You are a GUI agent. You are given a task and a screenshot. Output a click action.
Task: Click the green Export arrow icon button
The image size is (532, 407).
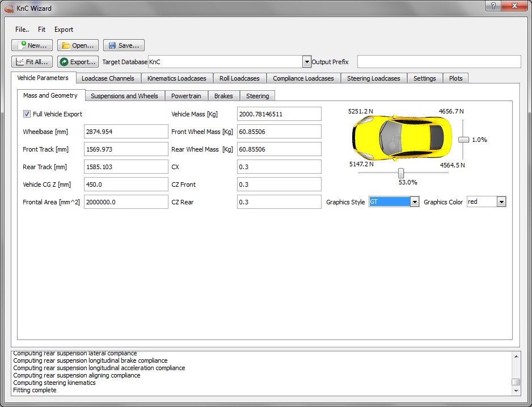(x=78, y=62)
